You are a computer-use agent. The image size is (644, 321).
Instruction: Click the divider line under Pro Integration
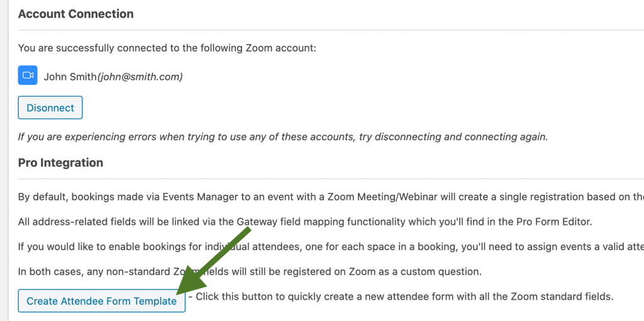(331, 178)
